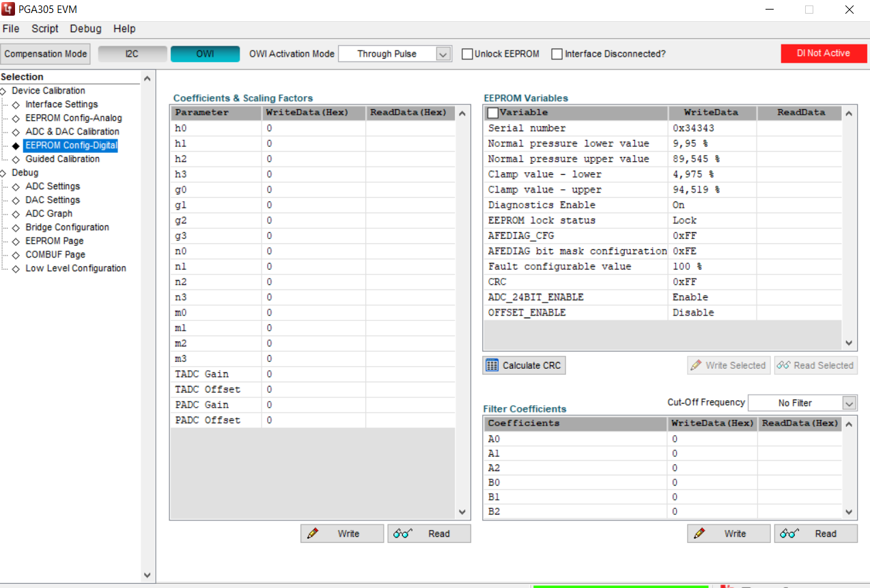Click the scrollbar down arrow in Coefficients table
This screenshot has height=588, width=870.
pyautogui.click(x=462, y=512)
